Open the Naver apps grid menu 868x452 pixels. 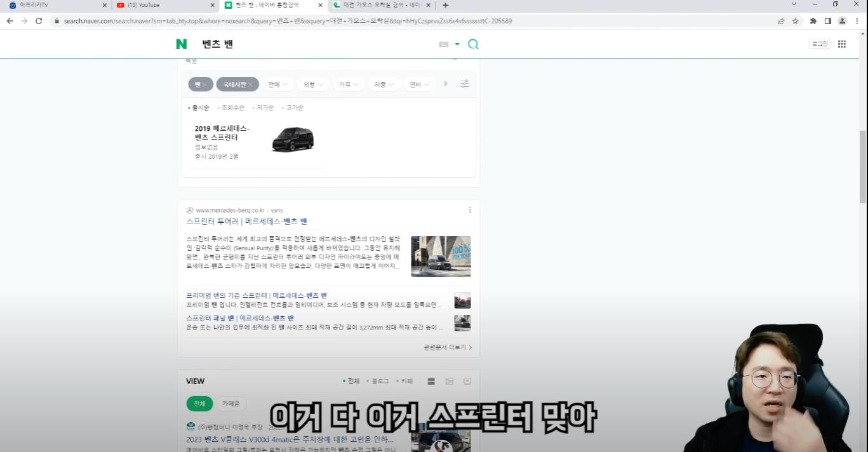tap(842, 44)
